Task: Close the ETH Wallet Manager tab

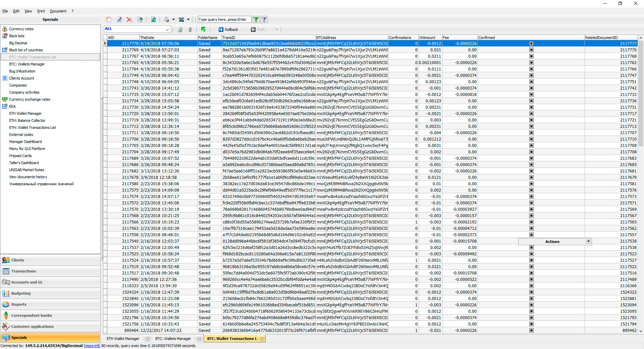Action: click(148, 339)
